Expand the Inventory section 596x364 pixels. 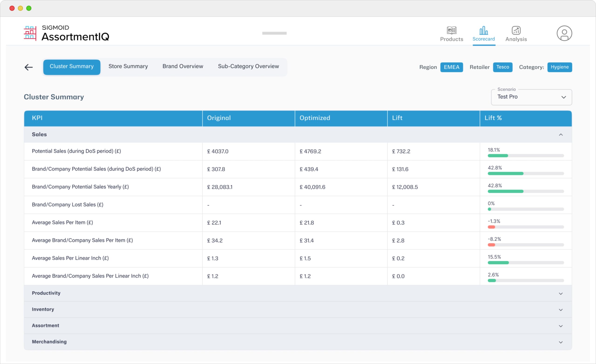point(561,310)
